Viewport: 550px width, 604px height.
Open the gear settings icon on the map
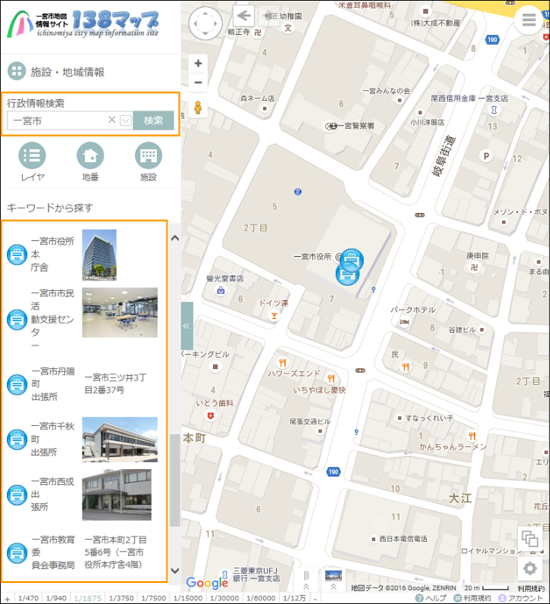(530, 568)
